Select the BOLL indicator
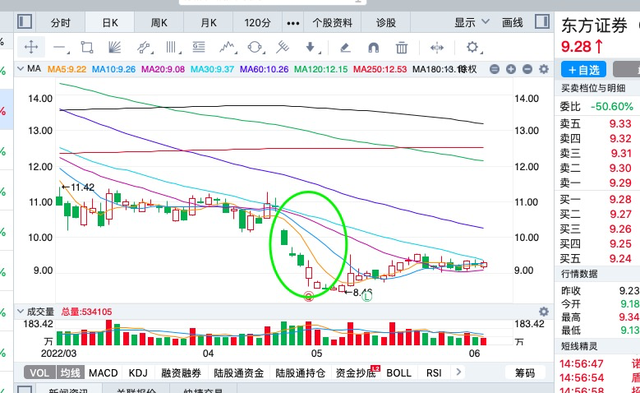 click(399, 373)
